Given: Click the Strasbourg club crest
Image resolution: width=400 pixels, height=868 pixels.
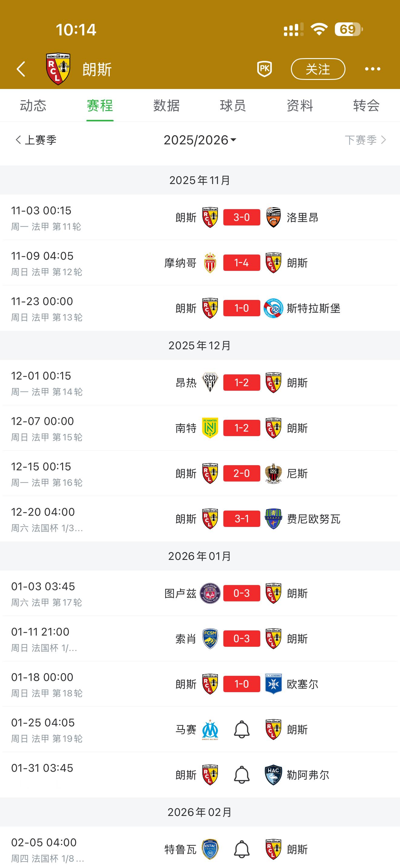Looking at the screenshot, I should 273,308.
